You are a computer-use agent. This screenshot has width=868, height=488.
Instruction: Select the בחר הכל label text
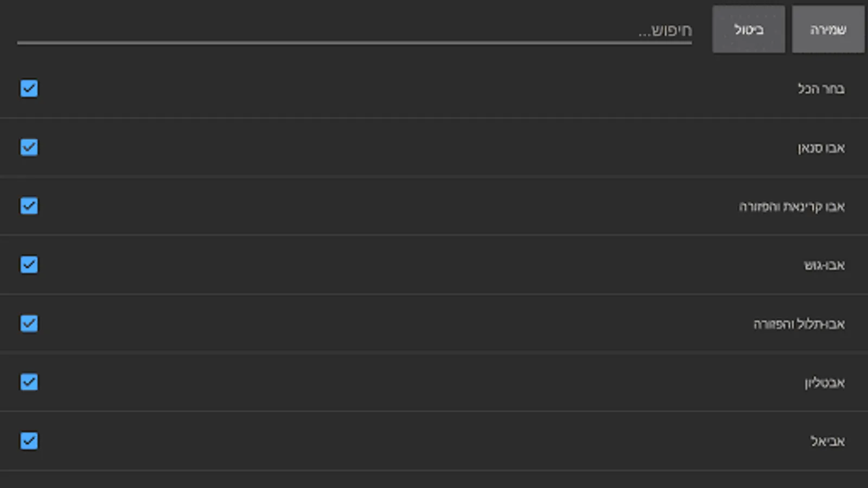click(x=821, y=88)
